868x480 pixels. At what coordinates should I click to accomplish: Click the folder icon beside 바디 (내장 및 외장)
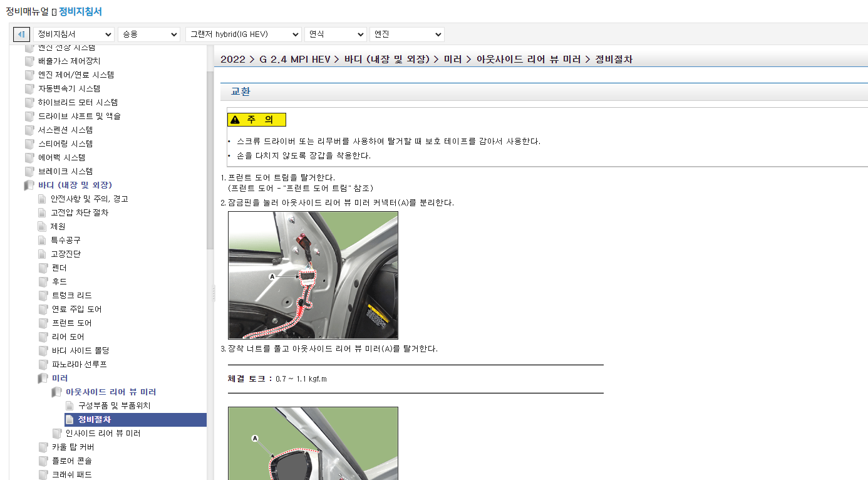point(29,185)
